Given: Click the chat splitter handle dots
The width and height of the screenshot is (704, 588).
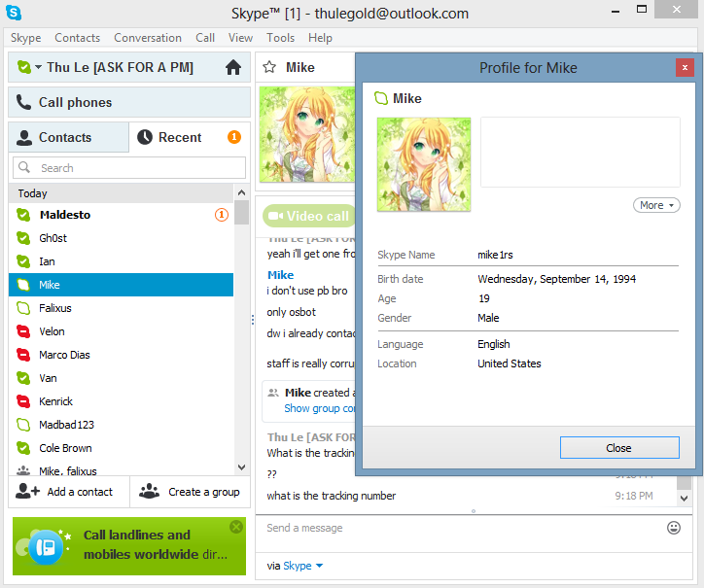Looking at the screenshot, I should coord(253,320).
